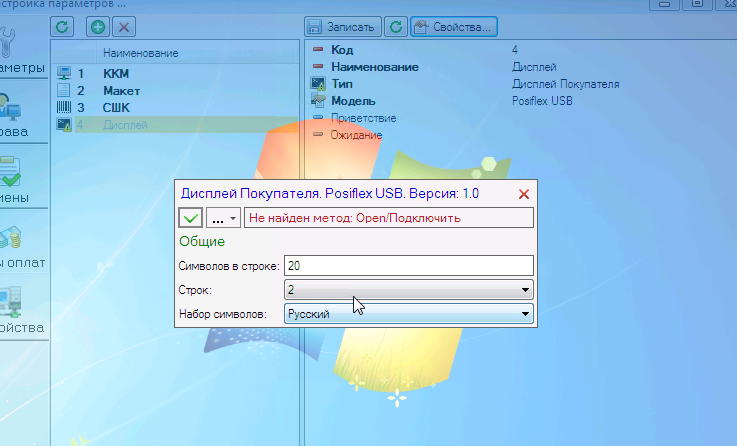Click the Код value 4

coord(515,50)
